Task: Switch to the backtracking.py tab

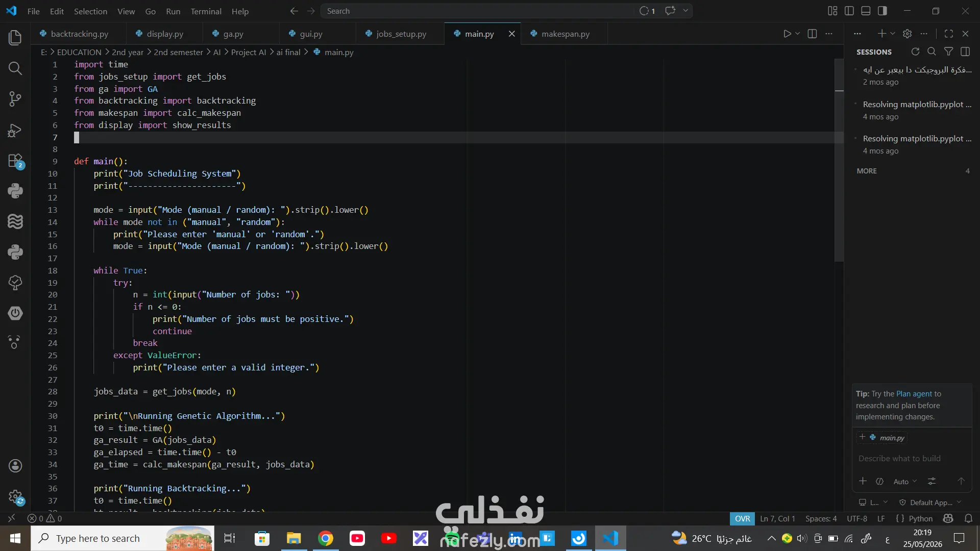Action: point(79,34)
